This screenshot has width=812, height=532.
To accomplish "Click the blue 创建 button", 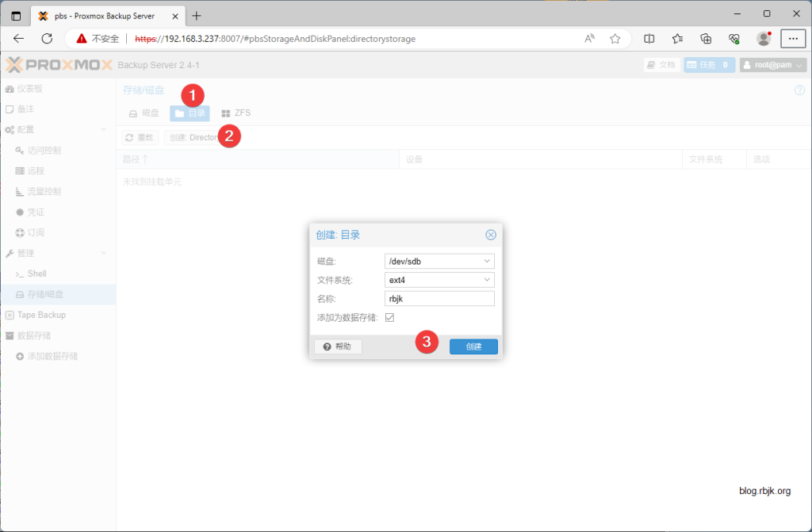I will 473,346.
